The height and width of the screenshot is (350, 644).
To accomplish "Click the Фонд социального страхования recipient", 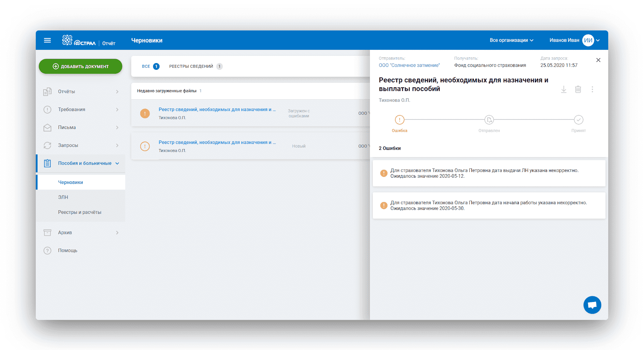I will click(490, 65).
